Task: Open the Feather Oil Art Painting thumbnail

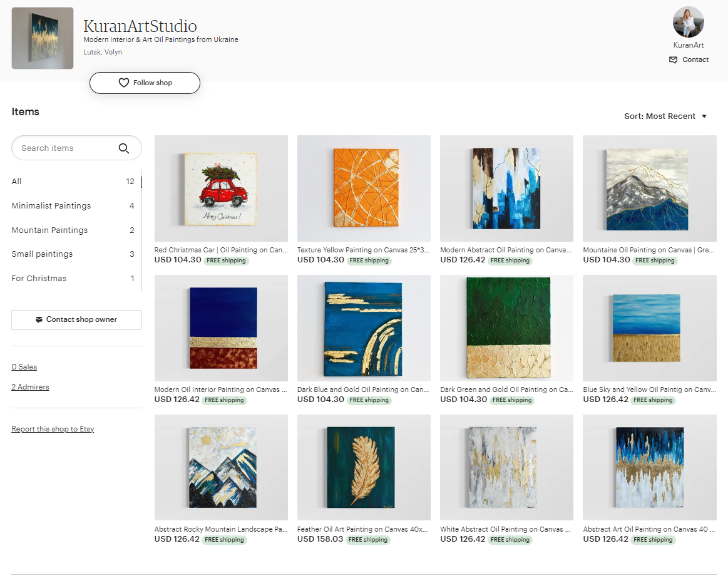Action: click(364, 467)
